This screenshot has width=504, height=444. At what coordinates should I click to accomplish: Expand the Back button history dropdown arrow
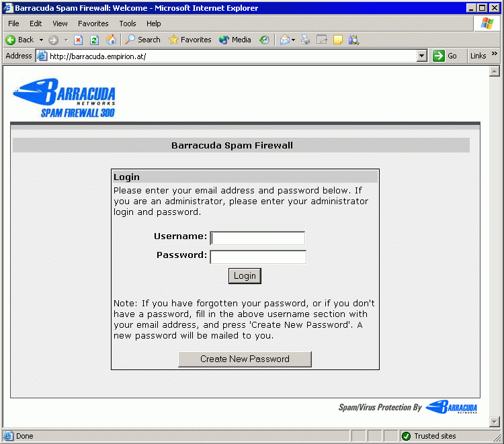pos(41,40)
